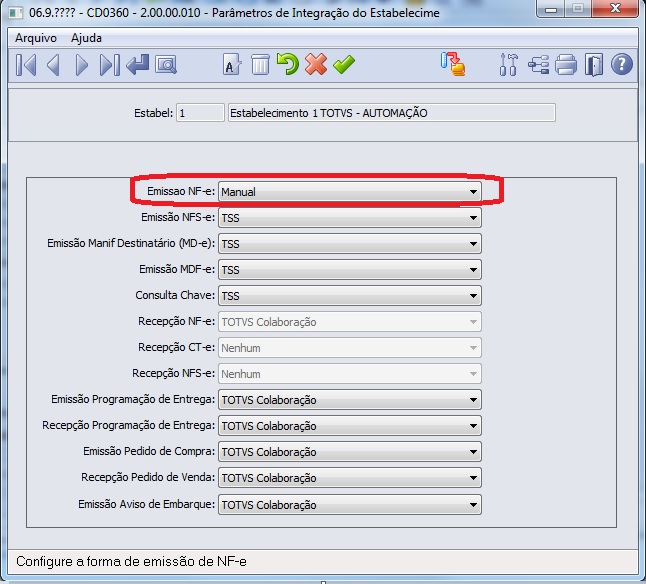Click the 'Consulta Chave:' label
Viewport: 646px width, 584px height.
click(x=175, y=295)
